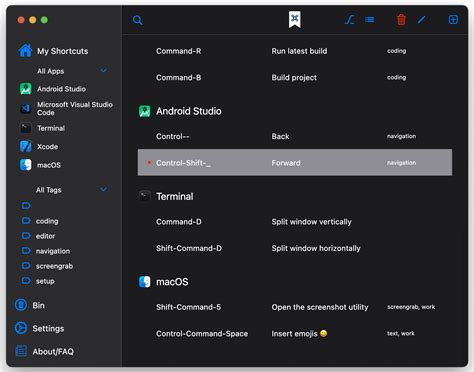Filter by screengrab tag label
Viewport: 474px width, 372px height.
(x=54, y=266)
